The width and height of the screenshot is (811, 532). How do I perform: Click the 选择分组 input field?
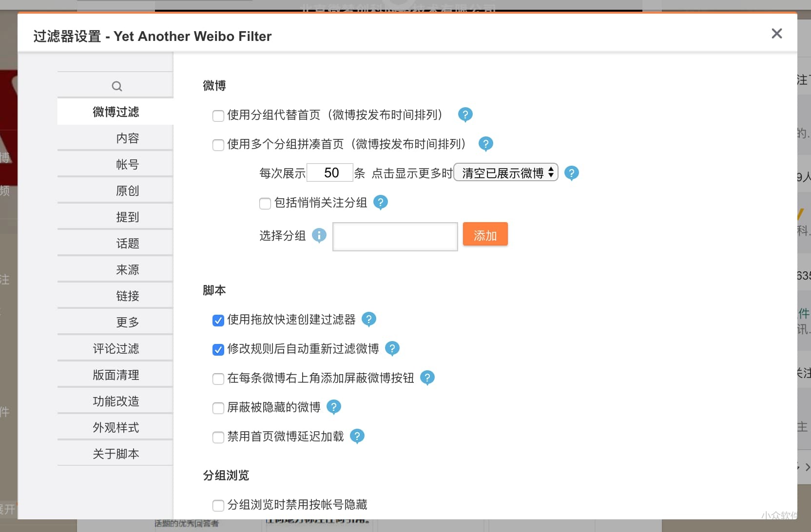tap(394, 237)
